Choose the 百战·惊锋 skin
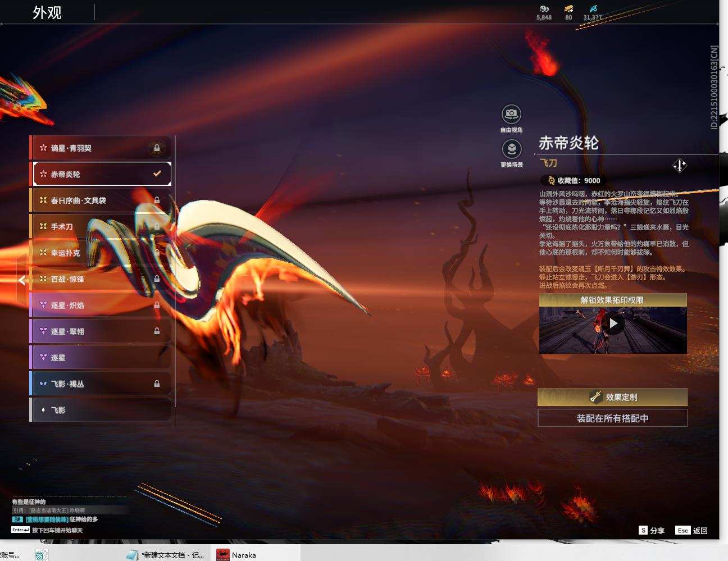The height and width of the screenshot is (561, 728). coord(101,279)
